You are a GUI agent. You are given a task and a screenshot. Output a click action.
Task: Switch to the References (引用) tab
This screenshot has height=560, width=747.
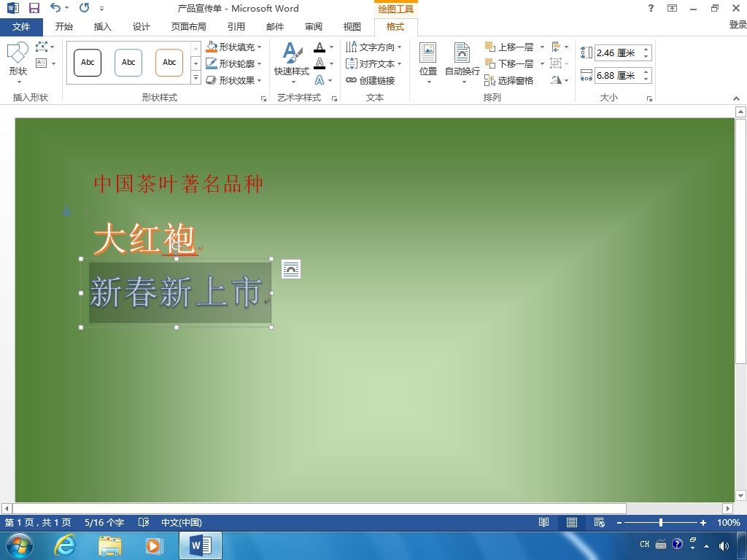(236, 27)
